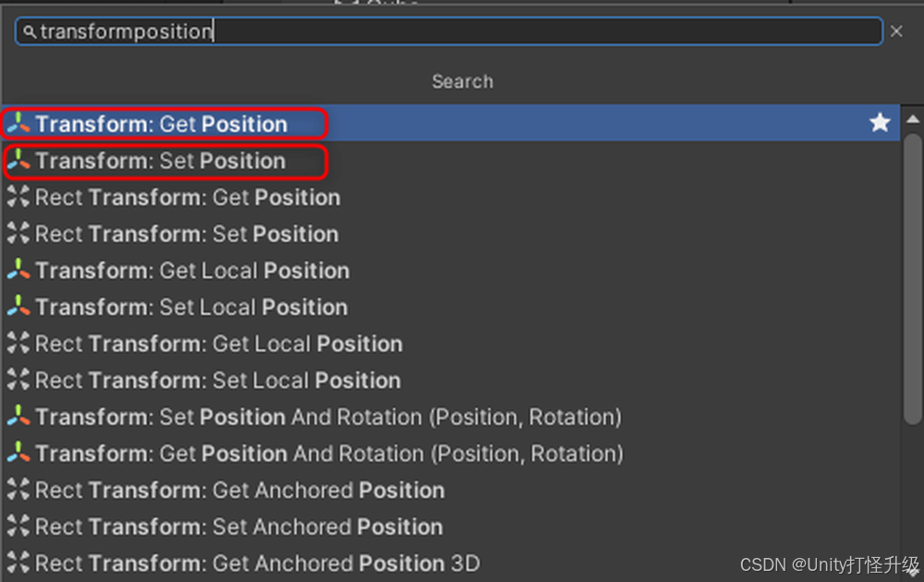The height and width of the screenshot is (582, 924).
Task: Click the favorite star on Get Position
Action: (880, 123)
